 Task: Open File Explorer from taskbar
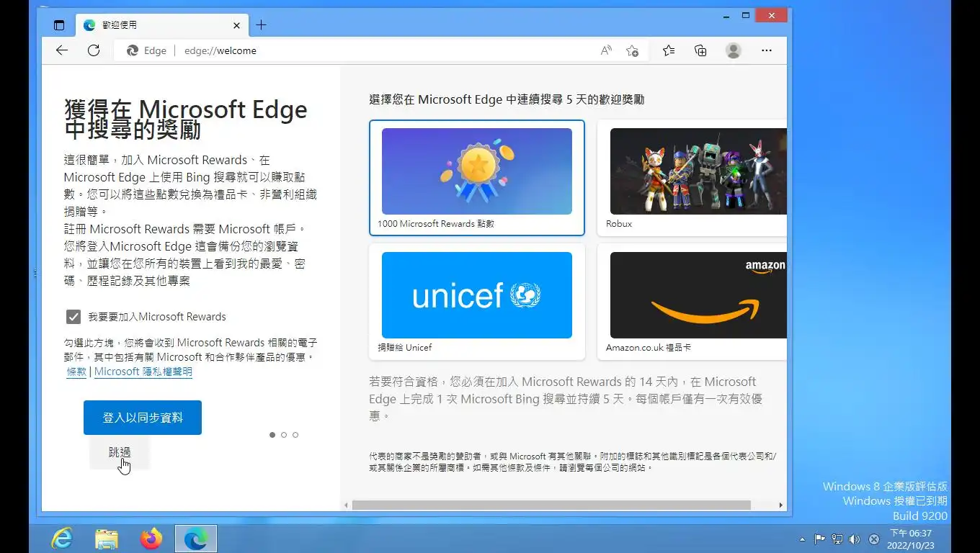tap(107, 539)
